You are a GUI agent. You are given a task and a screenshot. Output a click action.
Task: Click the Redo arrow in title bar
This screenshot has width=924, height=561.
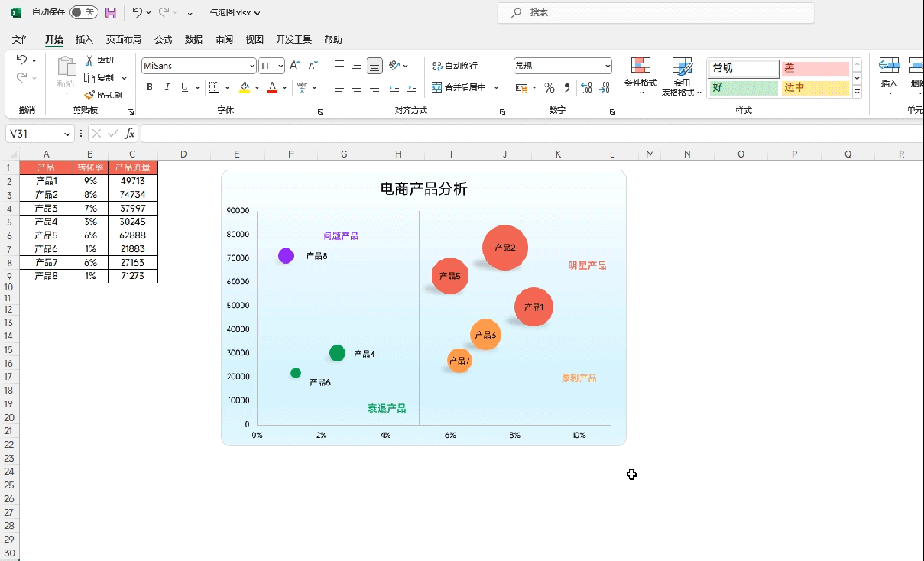pos(164,12)
